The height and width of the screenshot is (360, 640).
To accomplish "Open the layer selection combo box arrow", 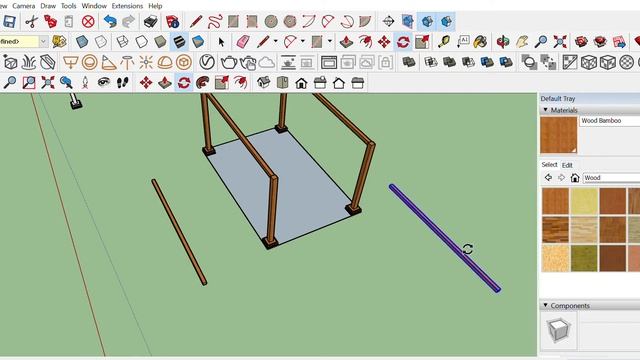I will click(43, 42).
